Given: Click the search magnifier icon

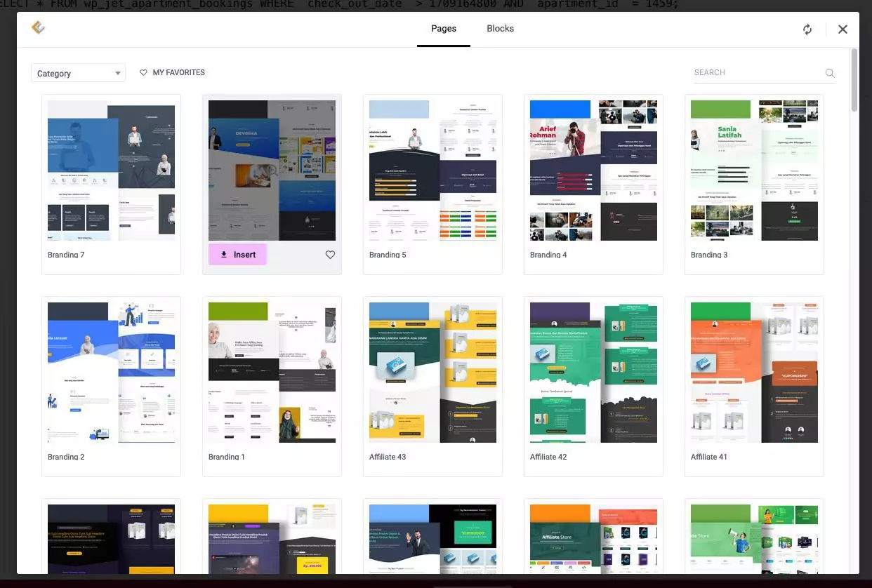Looking at the screenshot, I should [830, 73].
